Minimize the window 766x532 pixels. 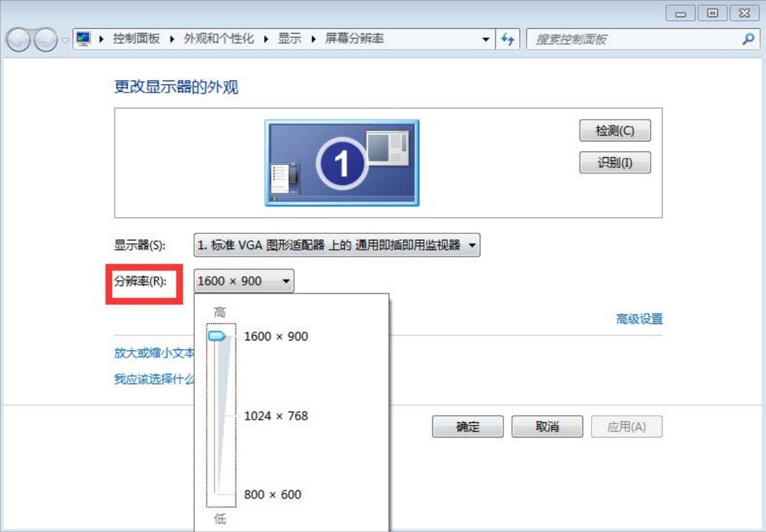[680, 13]
